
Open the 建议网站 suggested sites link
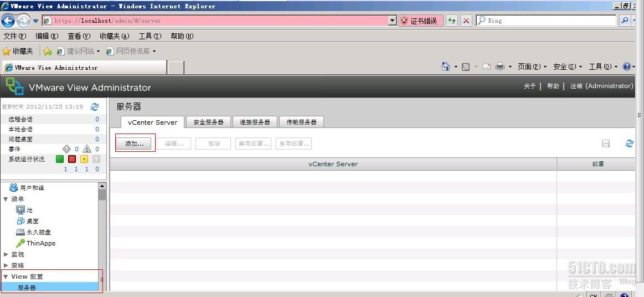78,52
